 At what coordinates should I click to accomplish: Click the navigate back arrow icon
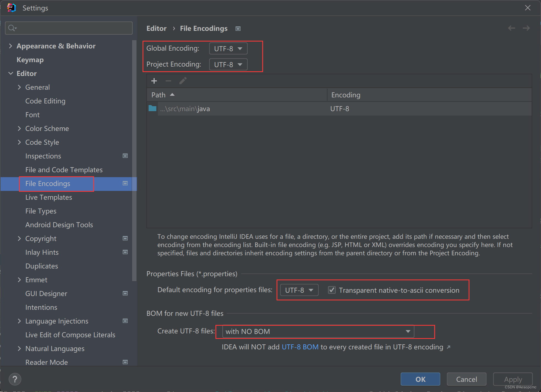512,29
